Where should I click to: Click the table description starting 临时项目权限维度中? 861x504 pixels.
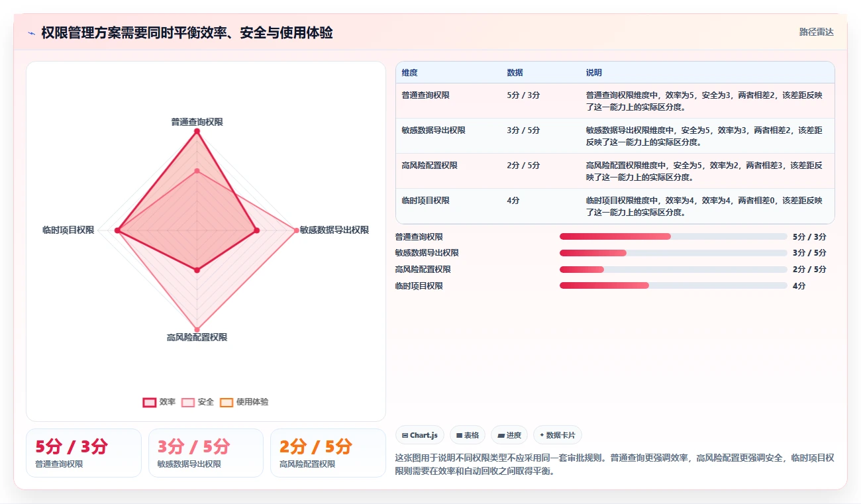[704, 206]
